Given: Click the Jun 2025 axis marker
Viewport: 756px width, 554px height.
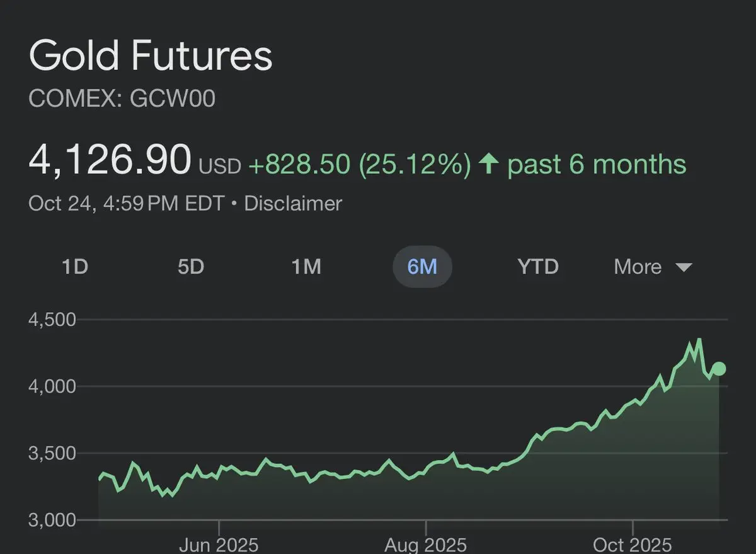Looking at the screenshot, I should [x=218, y=545].
